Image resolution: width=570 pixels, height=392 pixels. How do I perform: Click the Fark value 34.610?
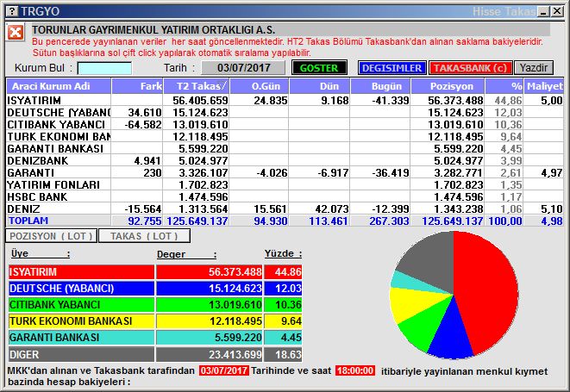coord(145,113)
